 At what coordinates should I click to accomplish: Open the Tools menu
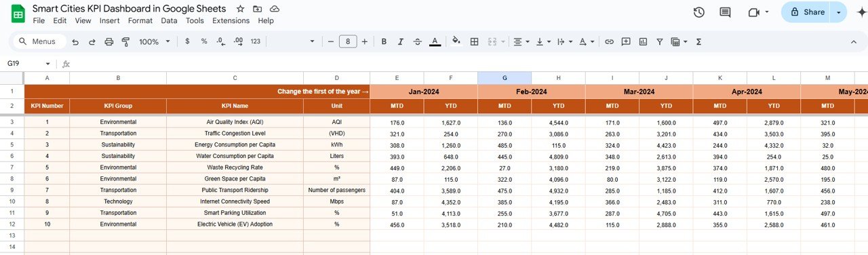click(195, 20)
